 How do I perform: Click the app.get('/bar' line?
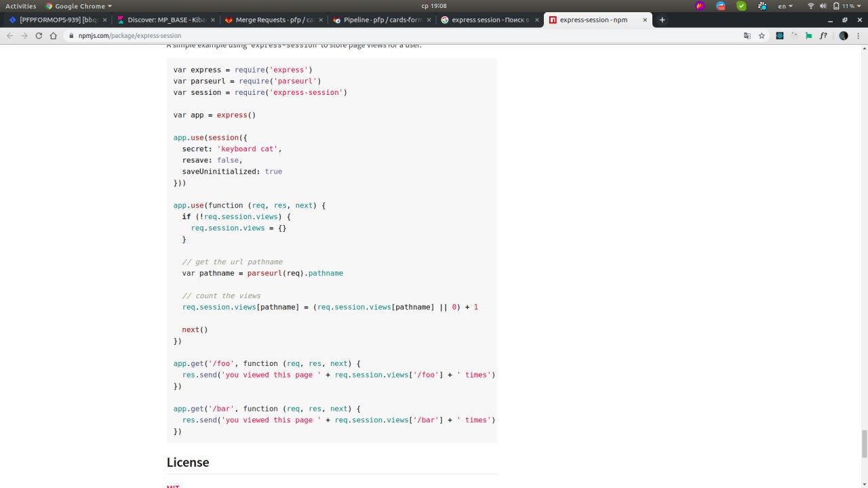click(x=267, y=409)
